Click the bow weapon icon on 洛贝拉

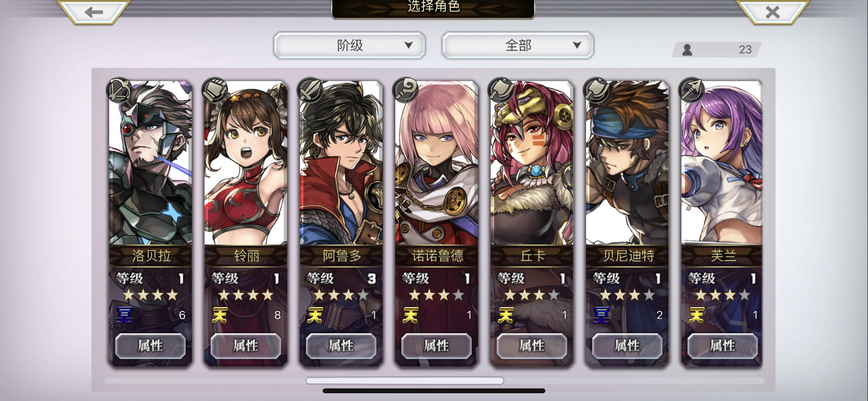[x=119, y=90]
